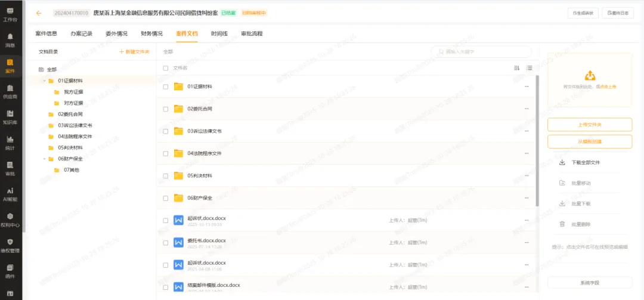This screenshot has width=644, height=300.
Task: Open 函件 in the left sidebar
Action: click(10, 271)
